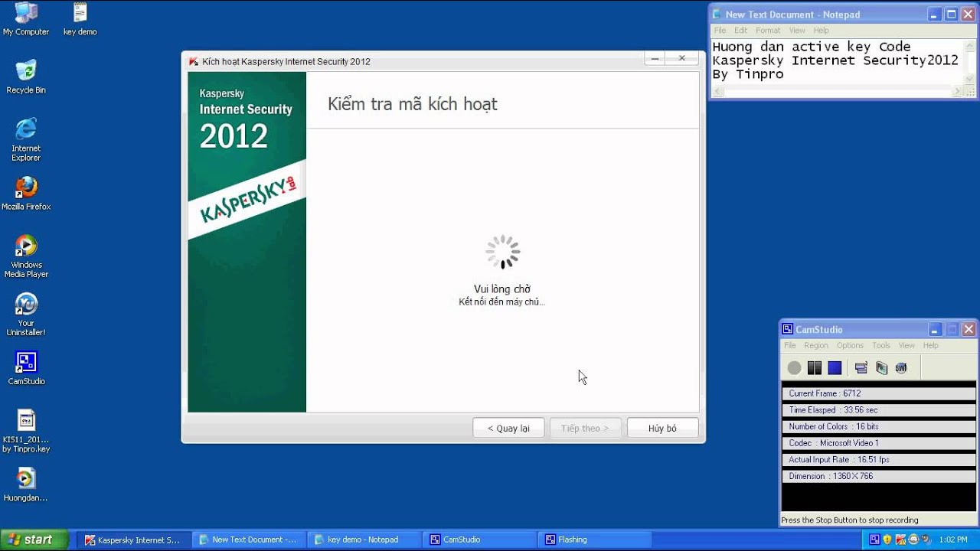Open the Edit menu in Notepad
The image size is (980, 551).
tap(740, 31)
